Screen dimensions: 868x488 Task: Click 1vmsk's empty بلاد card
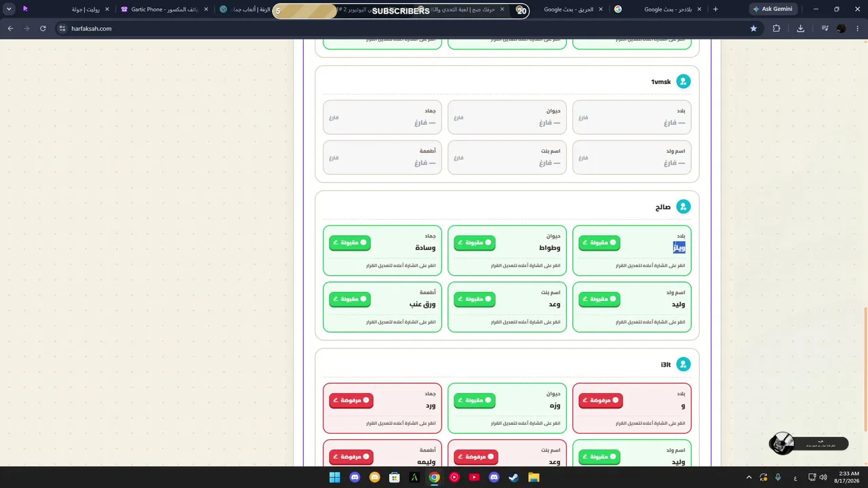pyautogui.click(x=632, y=118)
